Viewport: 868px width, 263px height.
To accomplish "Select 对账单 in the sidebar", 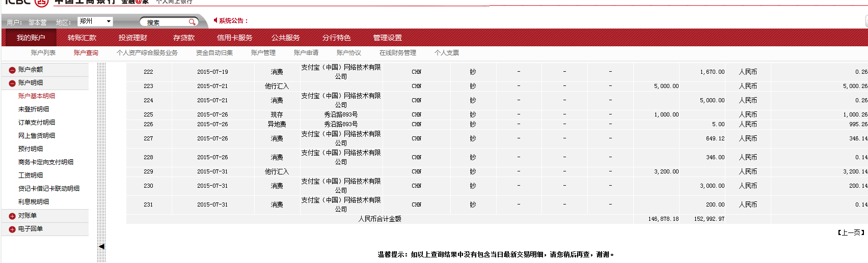I will 28,216.
